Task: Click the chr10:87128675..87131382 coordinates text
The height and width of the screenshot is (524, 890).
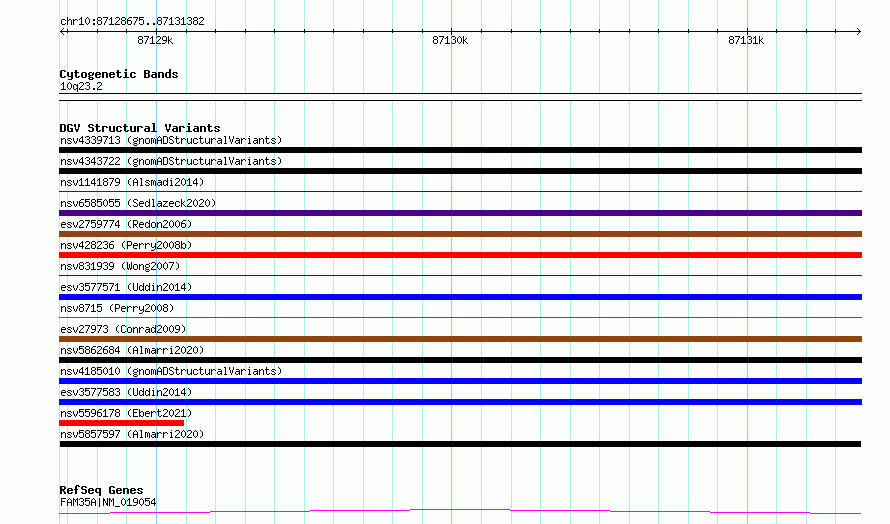Action: coord(132,22)
